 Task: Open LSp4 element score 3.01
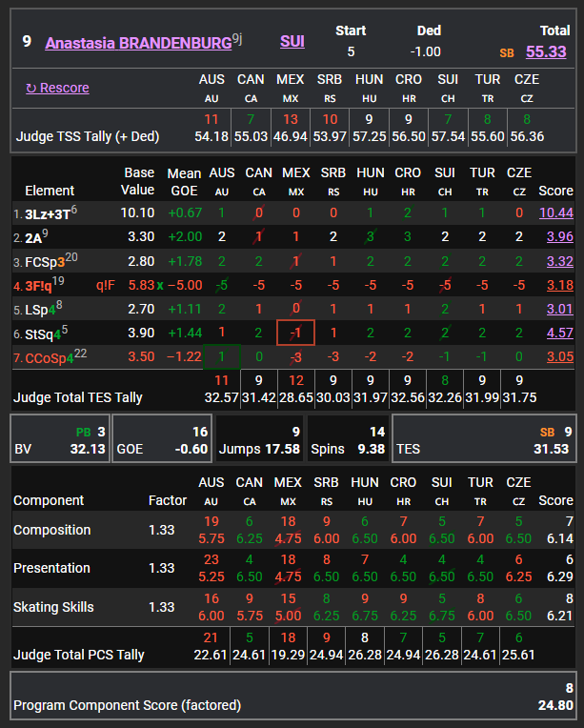pyautogui.click(x=556, y=308)
